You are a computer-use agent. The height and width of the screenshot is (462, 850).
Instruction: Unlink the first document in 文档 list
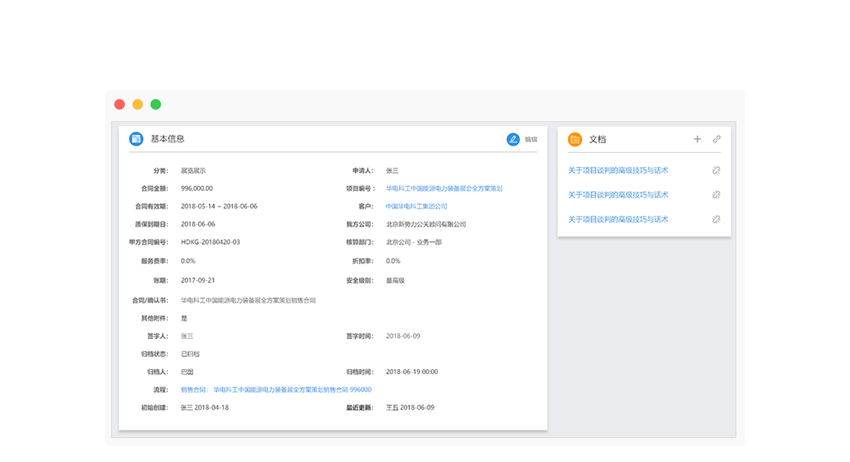(716, 171)
